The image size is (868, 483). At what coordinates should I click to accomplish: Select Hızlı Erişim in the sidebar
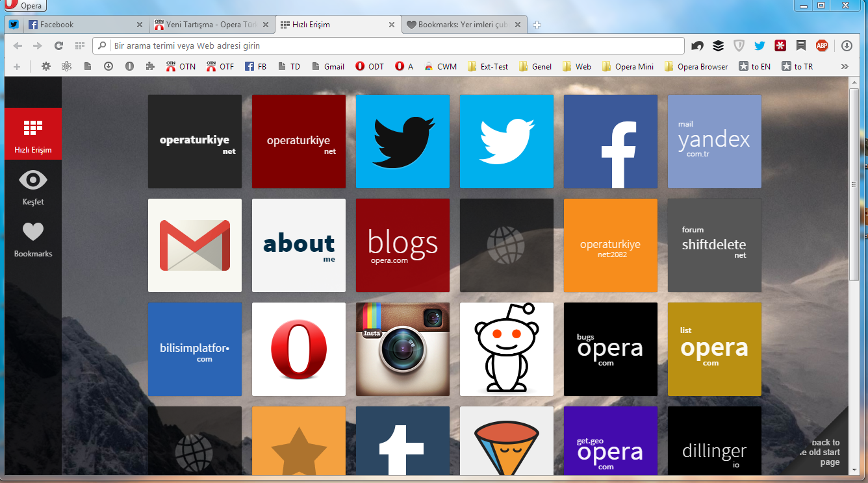click(x=33, y=134)
